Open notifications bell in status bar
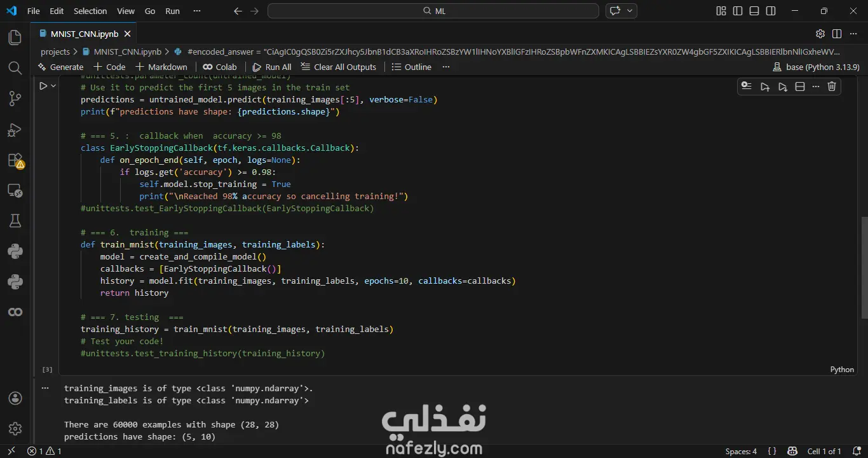 point(856,451)
